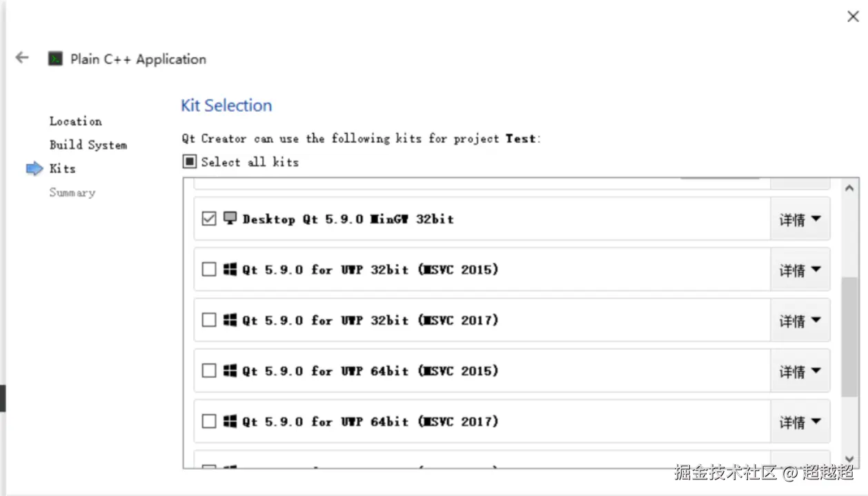This screenshot has width=868, height=496.
Task: Click the monitor icon for Desktop Qt MinGW kit
Action: pos(230,219)
